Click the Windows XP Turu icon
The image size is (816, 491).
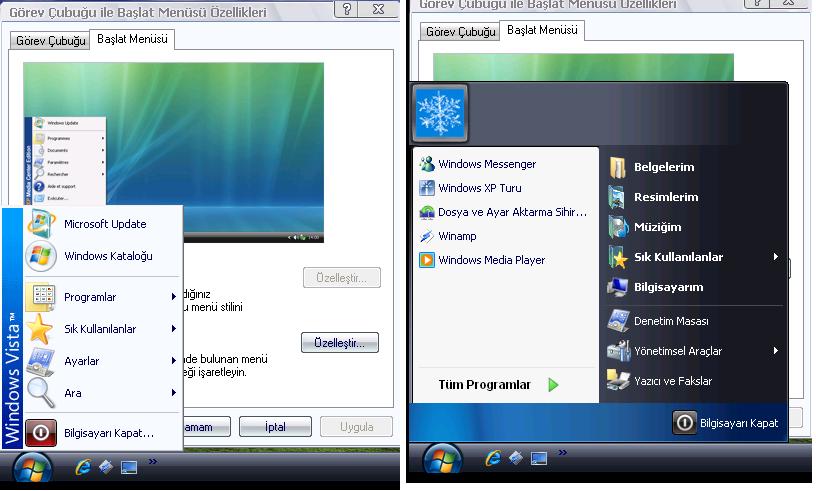(x=427, y=188)
